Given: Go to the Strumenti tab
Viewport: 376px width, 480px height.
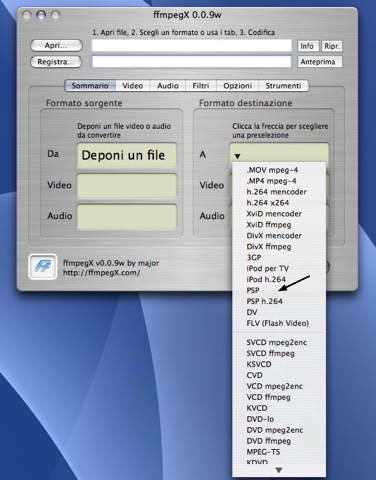Looking at the screenshot, I should (283, 86).
